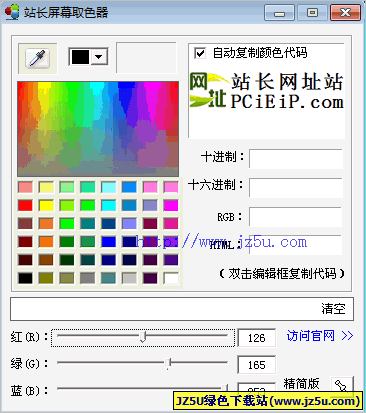Select the salmon pink swatch
Screen dimensions: 366x413
click(x=25, y=187)
